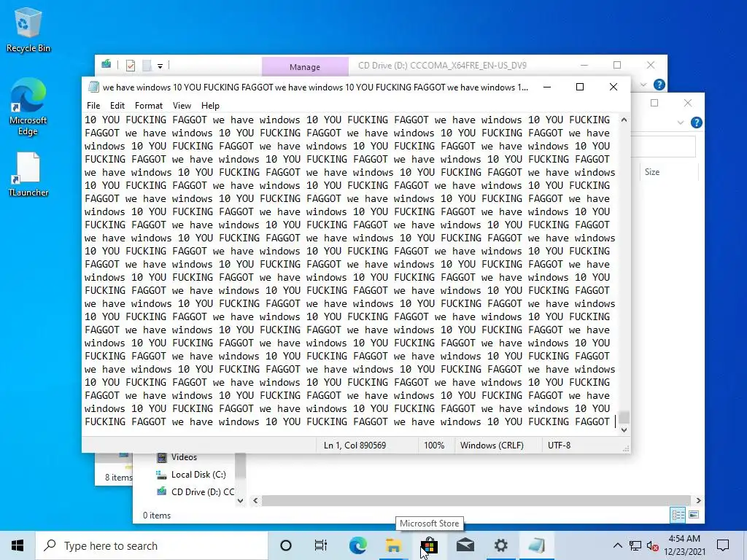Click the help icon in rear Explorer window

point(697,122)
